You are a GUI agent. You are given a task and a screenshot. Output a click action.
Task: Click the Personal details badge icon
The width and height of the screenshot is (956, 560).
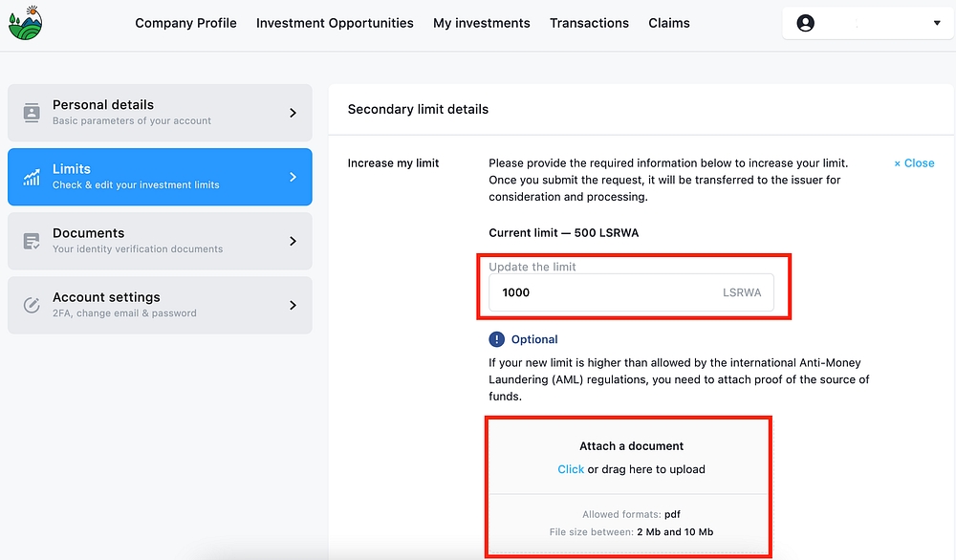coord(32,113)
